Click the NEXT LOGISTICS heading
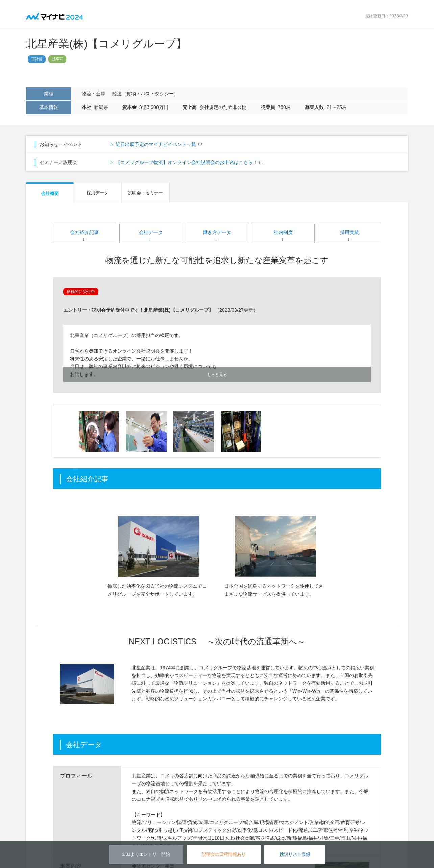 [x=217, y=641]
